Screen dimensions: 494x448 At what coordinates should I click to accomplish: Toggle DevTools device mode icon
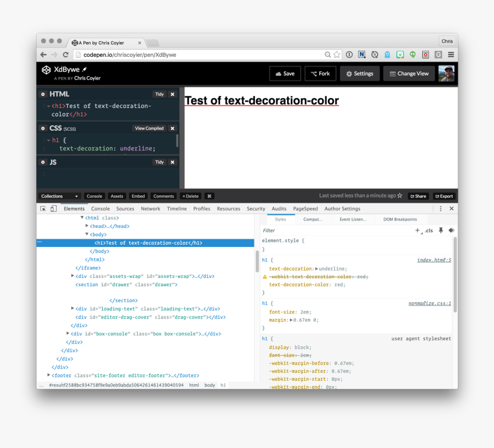(x=53, y=208)
